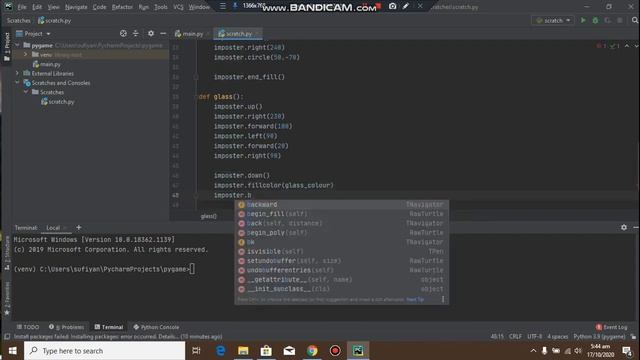This screenshot has height=360, width=640.
Task: Open Windows Start menu
Action: (x=12, y=351)
